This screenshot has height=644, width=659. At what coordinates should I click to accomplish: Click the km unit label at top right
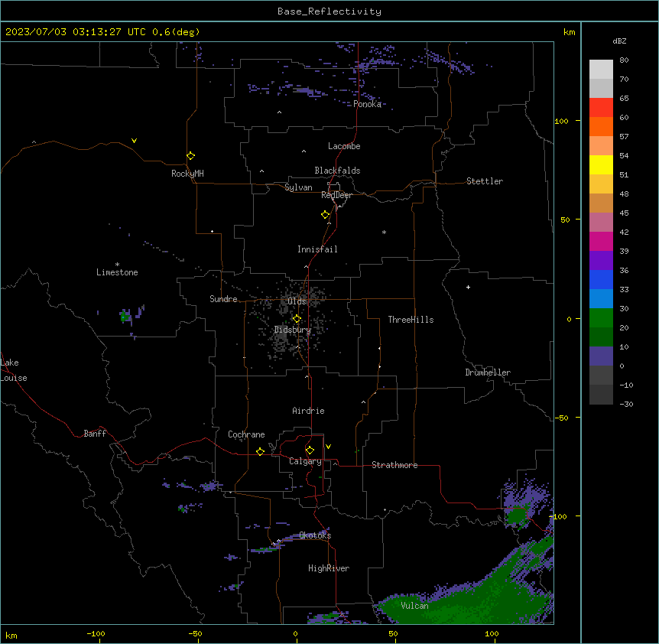pos(570,32)
